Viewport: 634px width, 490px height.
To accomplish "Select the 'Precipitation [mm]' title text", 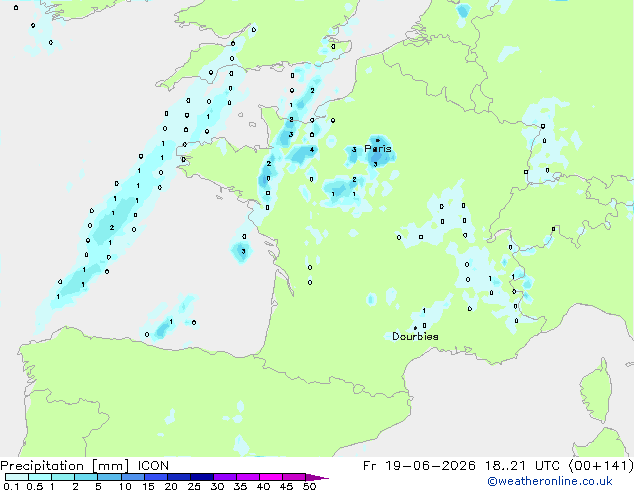I will [x=65, y=466].
